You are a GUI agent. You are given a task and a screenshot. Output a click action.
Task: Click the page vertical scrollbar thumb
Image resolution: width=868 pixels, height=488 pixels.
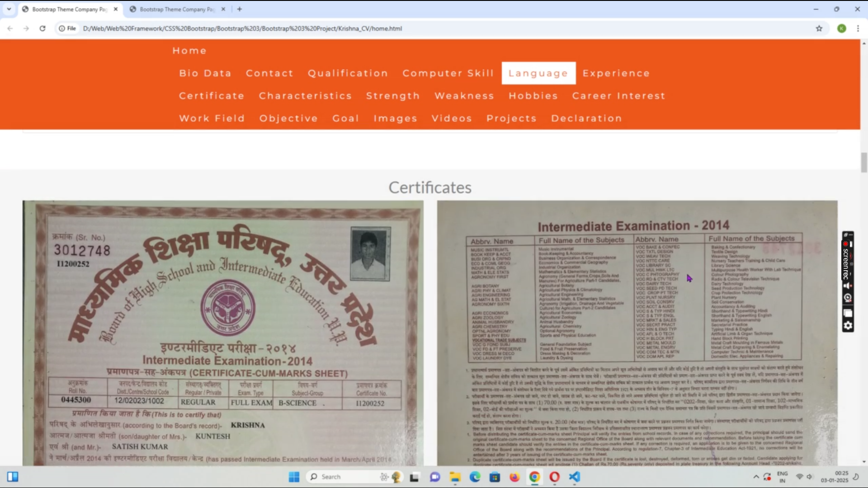pyautogui.click(x=864, y=163)
